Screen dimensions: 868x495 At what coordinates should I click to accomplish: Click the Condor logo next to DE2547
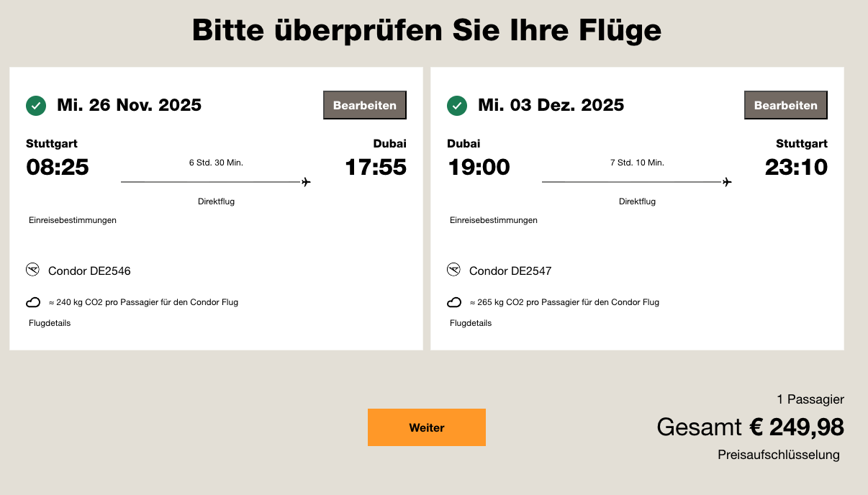click(453, 270)
